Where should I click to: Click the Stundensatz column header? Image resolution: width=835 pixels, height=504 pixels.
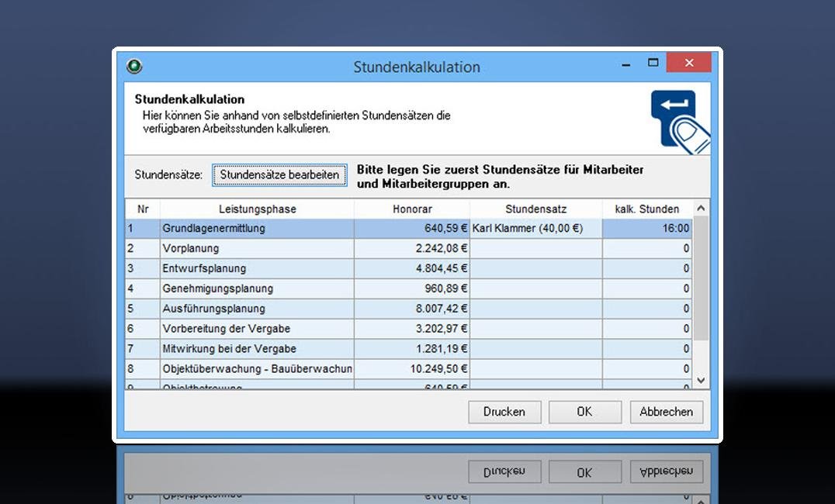pyautogui.click(x=535, y=209)
